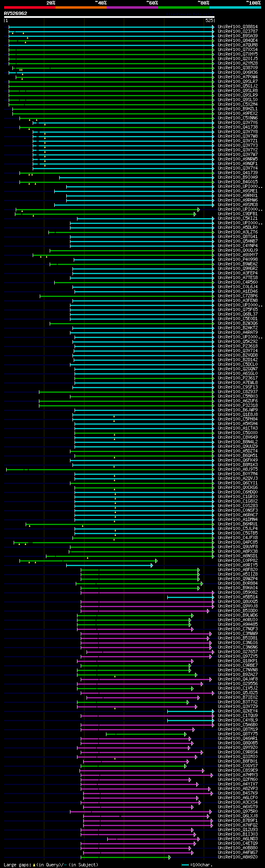Screen dimensions: 265x868
Task: Select the UniRef100_B4G015 label
Action: coord(238,182)
